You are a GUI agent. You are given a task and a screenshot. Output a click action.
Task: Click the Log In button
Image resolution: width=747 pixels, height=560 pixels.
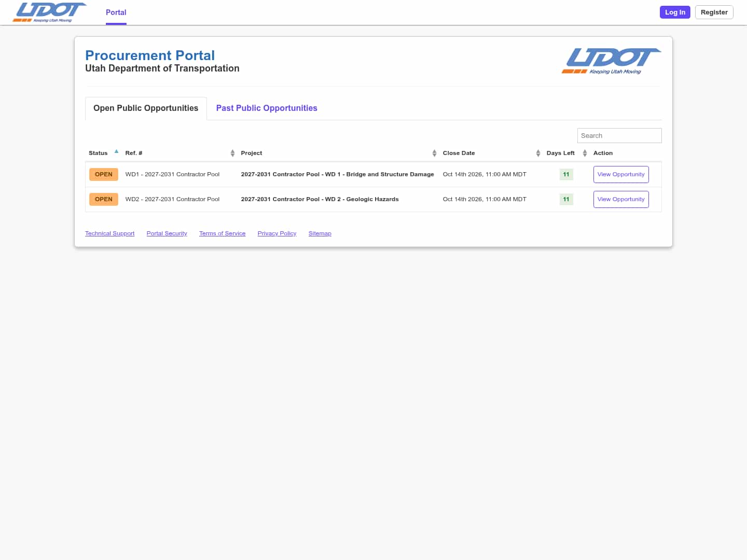click(675, 12)
